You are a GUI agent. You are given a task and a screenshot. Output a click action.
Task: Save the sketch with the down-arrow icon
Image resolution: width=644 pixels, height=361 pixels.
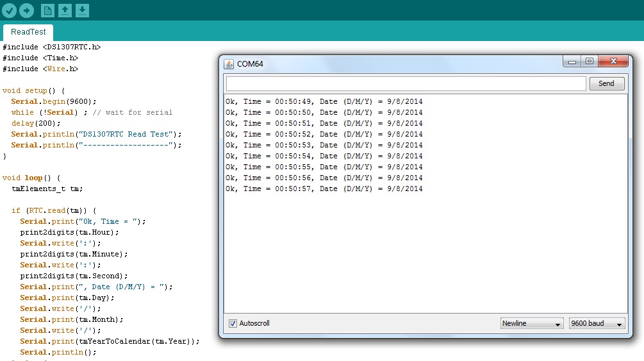click(x=82, y=10)
